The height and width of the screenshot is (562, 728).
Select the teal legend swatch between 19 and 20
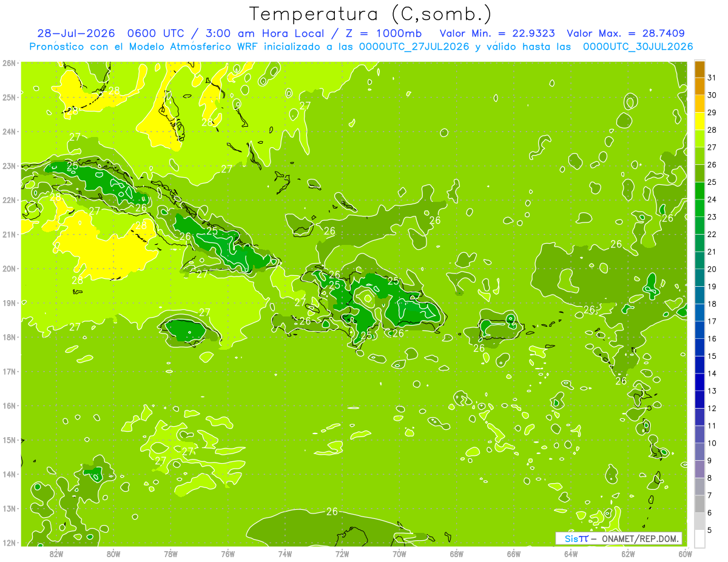699,278
